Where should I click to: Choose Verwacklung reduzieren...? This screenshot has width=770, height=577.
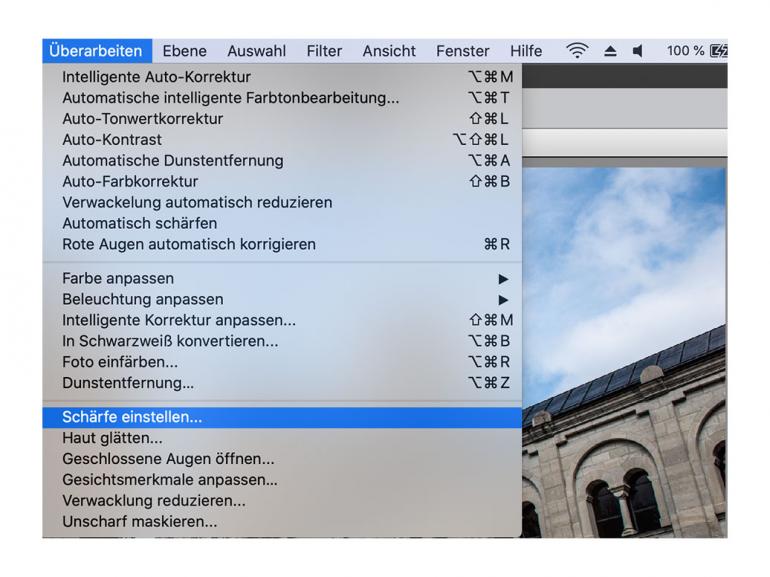coord(282,501)
